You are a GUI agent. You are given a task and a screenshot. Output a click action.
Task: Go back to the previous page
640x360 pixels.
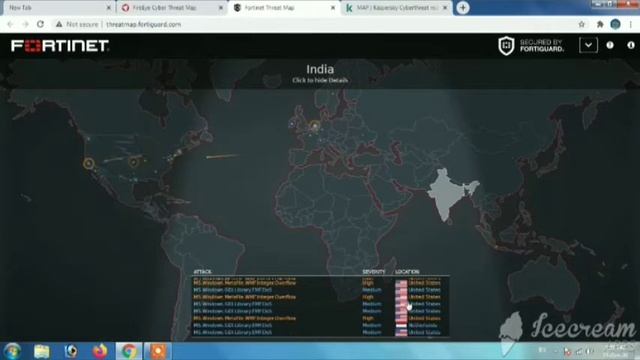tap(10, 24)
